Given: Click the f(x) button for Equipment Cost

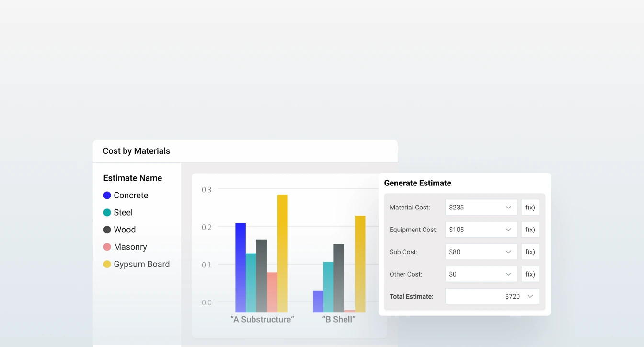Looking at the screenshot, I should click(x=530, y=230).
